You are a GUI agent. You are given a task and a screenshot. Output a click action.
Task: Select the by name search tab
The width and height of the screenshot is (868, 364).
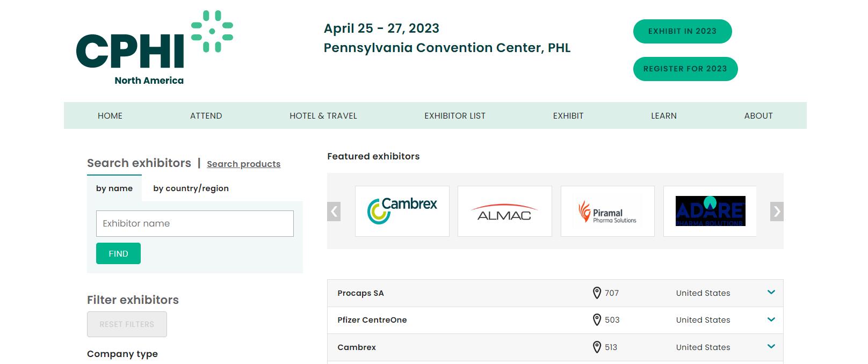coord(114,188)
